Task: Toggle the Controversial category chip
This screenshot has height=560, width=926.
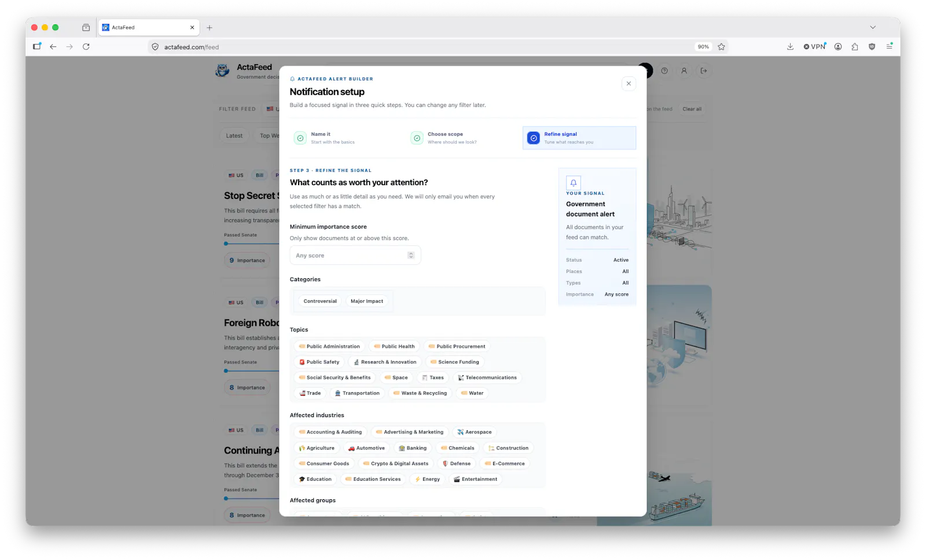Action: (320, 301)
